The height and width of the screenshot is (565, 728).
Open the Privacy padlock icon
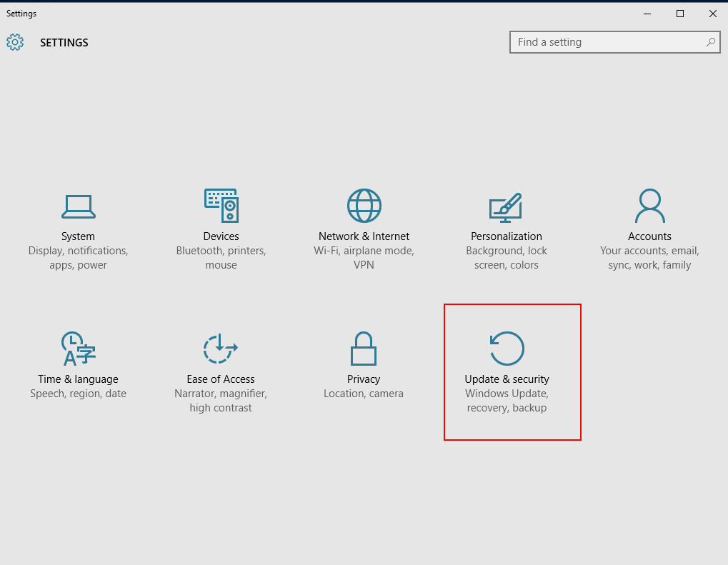pyautogui.click(x=364, y=348)
